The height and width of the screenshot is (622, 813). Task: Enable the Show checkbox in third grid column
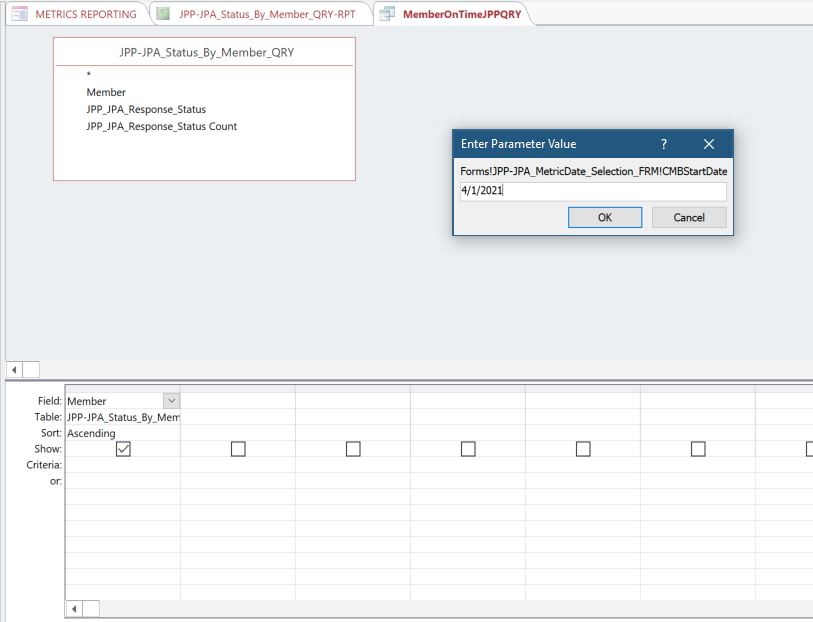(353, 450)
